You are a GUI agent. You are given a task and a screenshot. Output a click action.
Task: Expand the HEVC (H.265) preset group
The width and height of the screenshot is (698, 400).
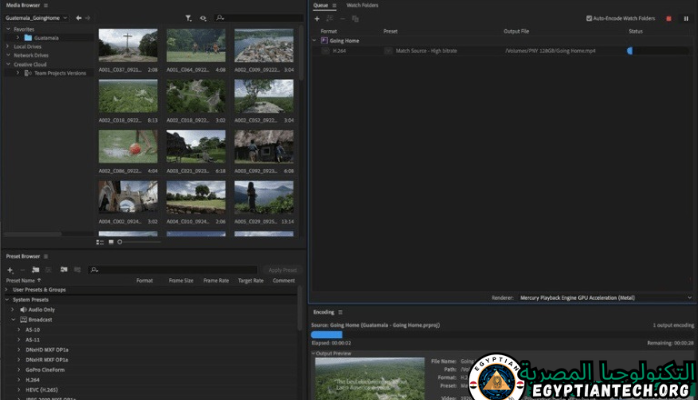click(19, 390)
